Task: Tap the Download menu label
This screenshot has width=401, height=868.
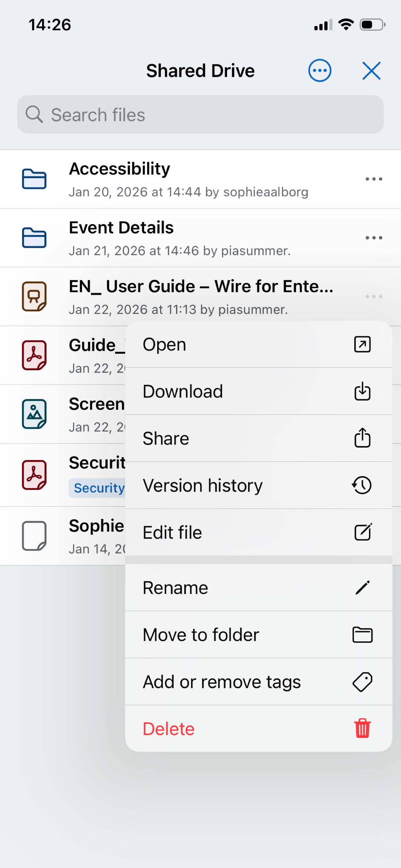Action: tap(183, 391)
